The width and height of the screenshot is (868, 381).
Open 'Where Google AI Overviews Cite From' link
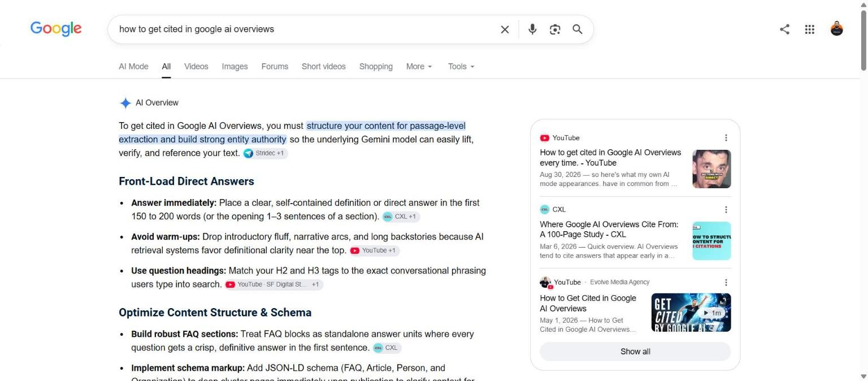click(609, 230)
